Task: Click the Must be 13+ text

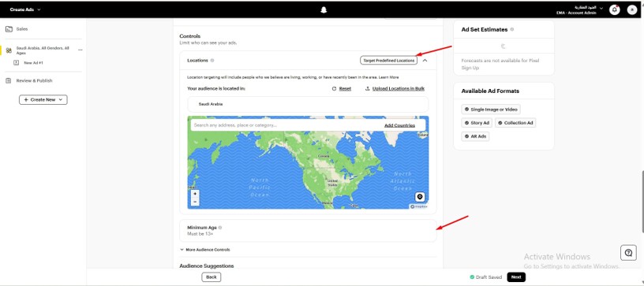Action: click(x=200, y=234)
